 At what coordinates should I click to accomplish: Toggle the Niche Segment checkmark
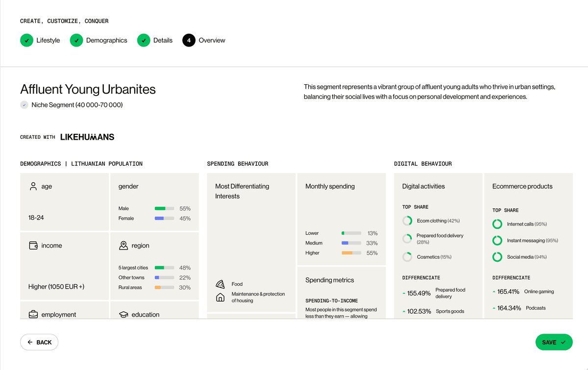click(x=24, y=105)
